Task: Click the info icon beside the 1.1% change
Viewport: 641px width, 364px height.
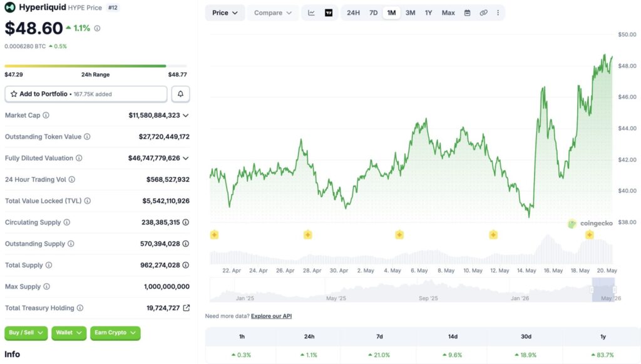Action: point(97,28)
